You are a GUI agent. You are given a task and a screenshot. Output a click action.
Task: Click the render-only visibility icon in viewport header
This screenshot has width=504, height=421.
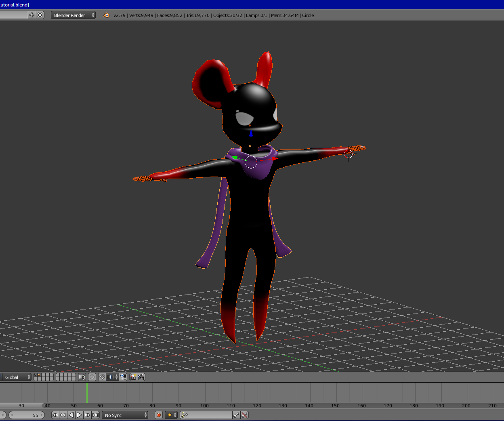click(123, 377)
